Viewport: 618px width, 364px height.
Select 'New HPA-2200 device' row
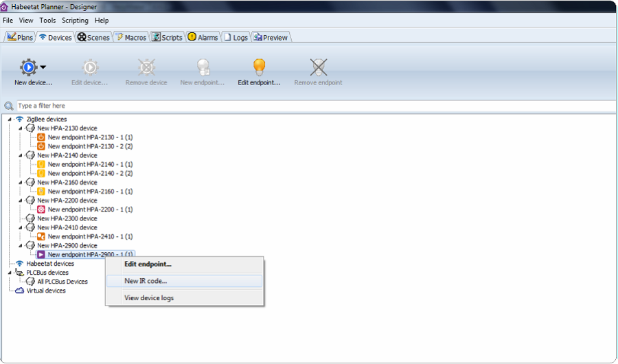[67, 201]
